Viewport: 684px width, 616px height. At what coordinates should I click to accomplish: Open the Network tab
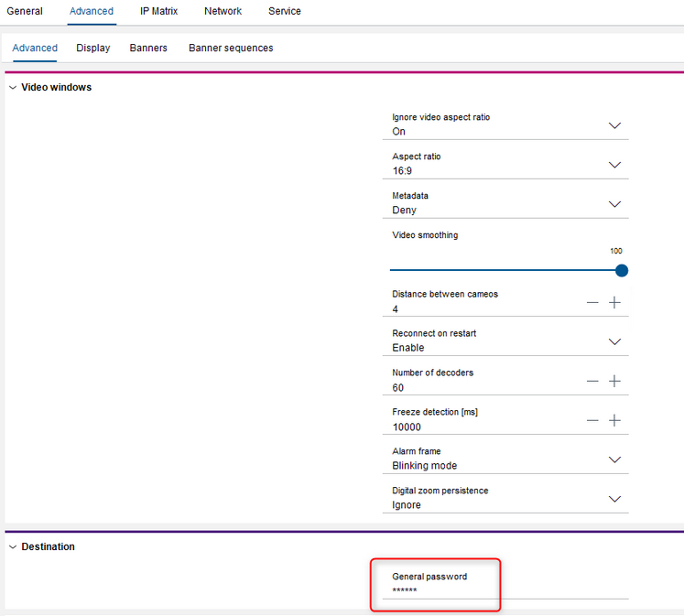click(x=223, y=11)
